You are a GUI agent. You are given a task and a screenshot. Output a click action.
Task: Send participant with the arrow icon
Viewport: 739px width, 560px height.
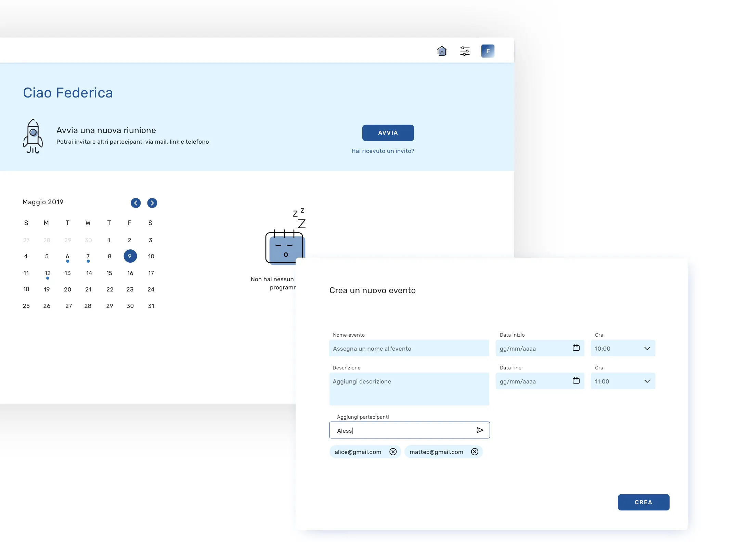coord(480,430)
